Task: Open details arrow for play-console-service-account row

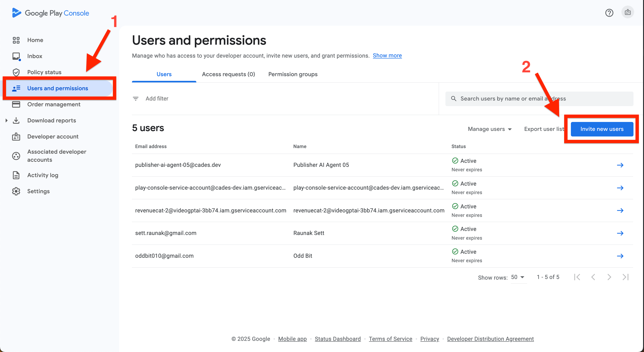Action: pos(620,188)
